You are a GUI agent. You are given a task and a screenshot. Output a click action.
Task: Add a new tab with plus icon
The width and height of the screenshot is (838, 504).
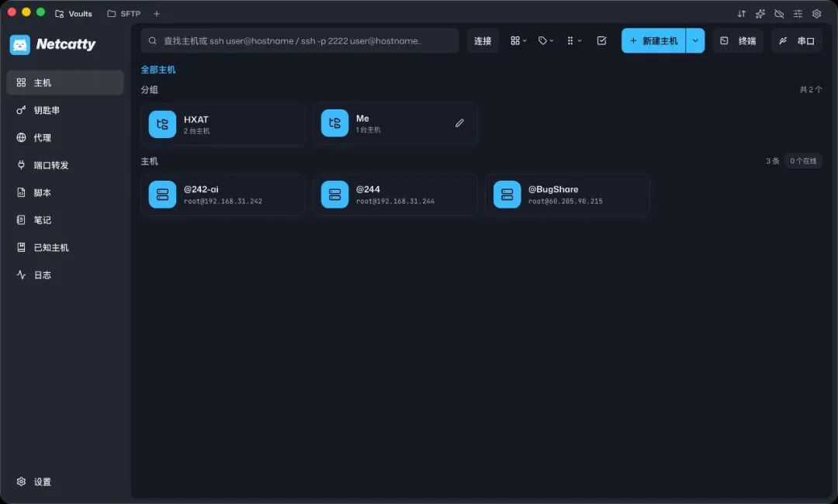[x=157, y=14]
